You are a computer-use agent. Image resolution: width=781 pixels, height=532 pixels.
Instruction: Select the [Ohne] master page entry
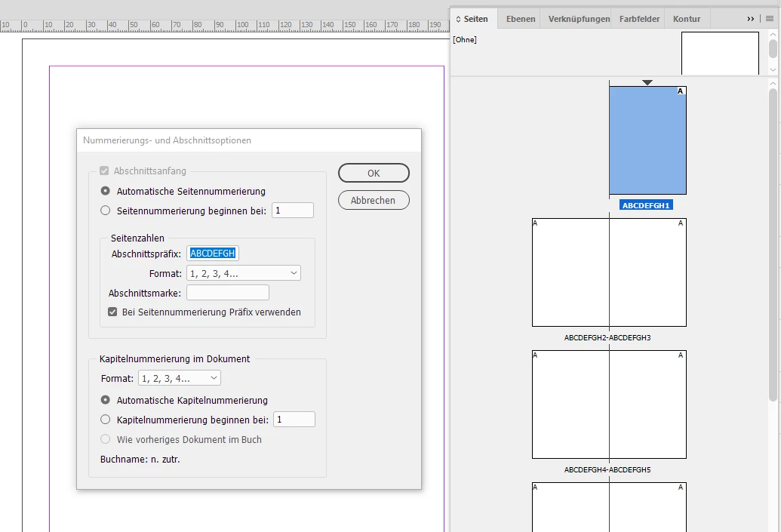[x=465, y=39]
